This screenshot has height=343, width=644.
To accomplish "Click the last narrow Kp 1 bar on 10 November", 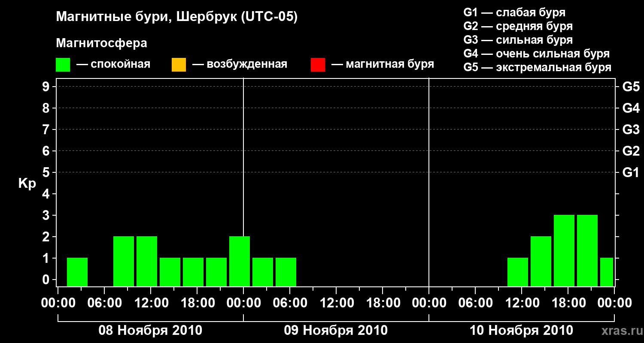I will (x=607, y=272).
